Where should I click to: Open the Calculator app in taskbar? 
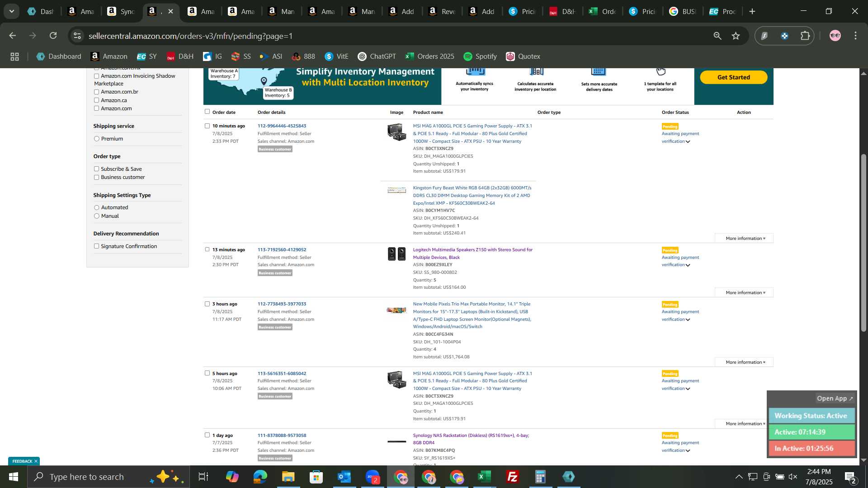click(540, 477)
